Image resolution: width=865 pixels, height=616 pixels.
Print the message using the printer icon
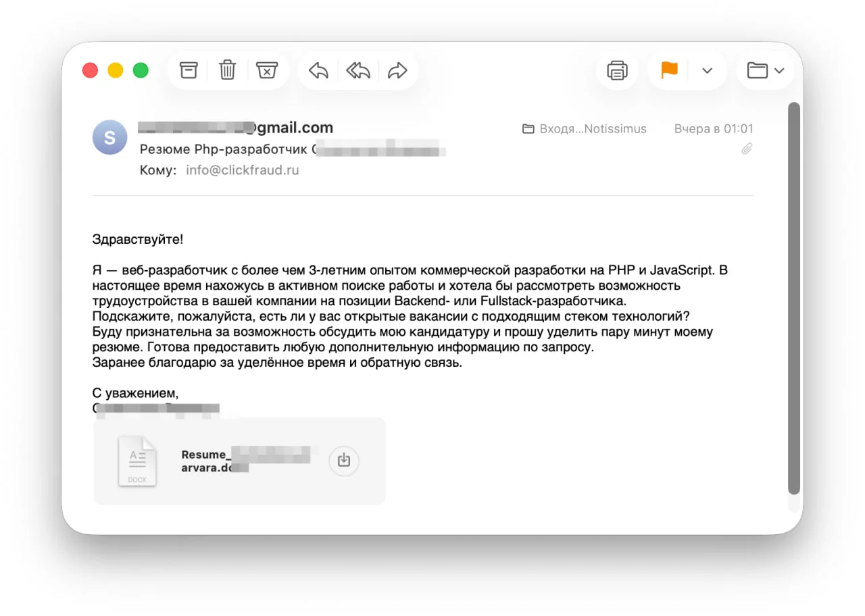617,70
